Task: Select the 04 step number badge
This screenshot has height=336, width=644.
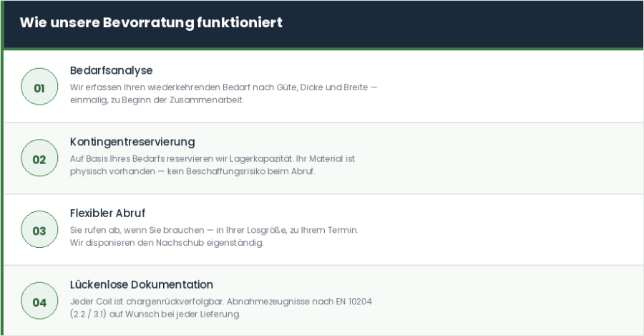Action: coord(39,302)
